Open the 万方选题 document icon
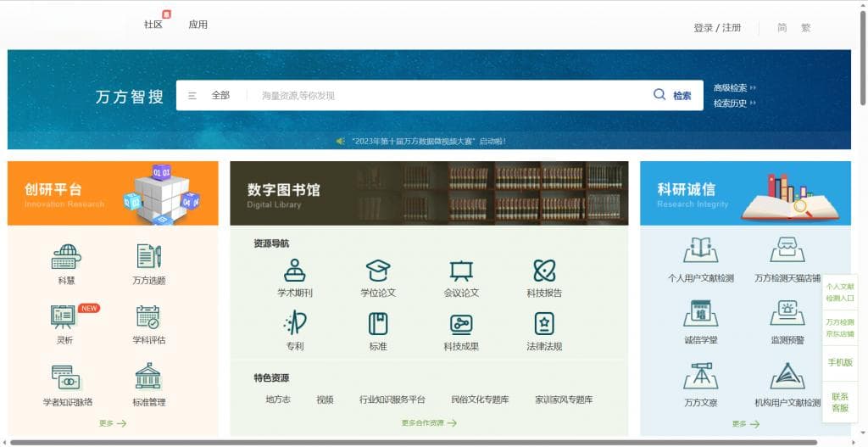The width and height of the screenshot is (868, 447). 149,256
